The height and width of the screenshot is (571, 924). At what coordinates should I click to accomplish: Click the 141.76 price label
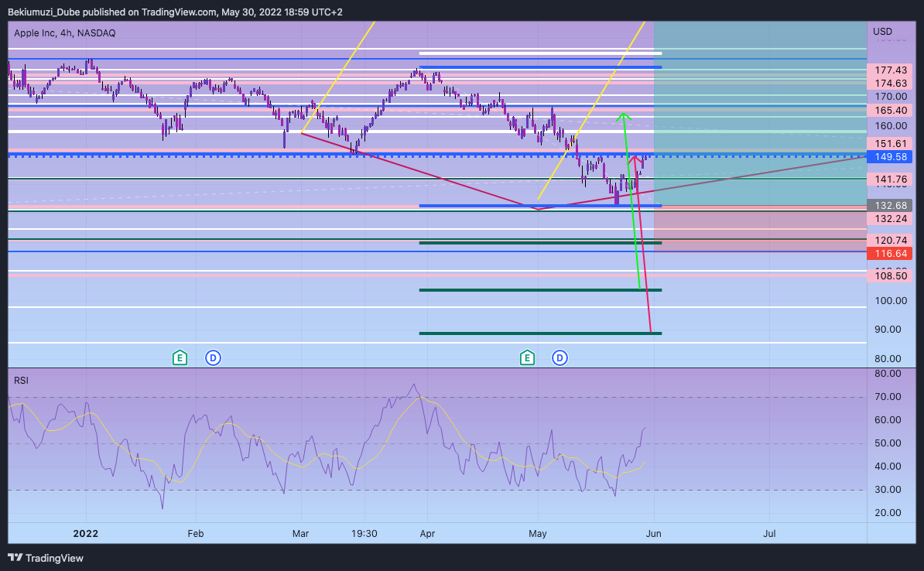[x=890, y=180]
